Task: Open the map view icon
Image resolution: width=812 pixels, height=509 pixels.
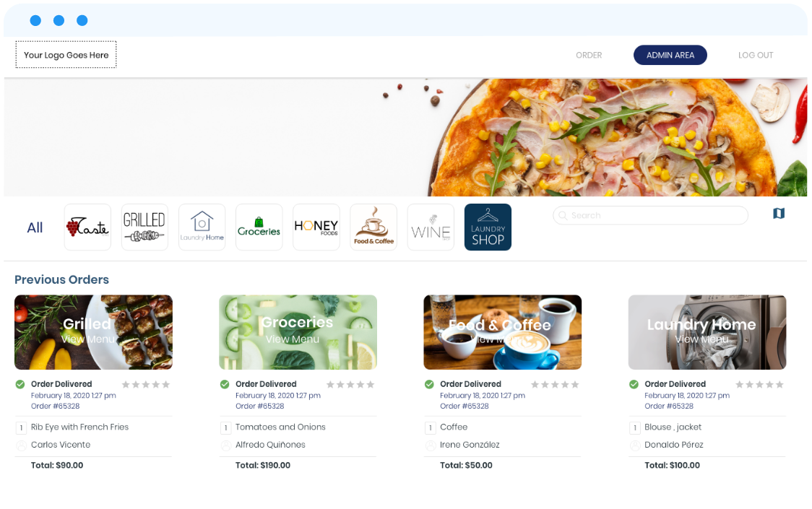Action: [x=778, y=213]
